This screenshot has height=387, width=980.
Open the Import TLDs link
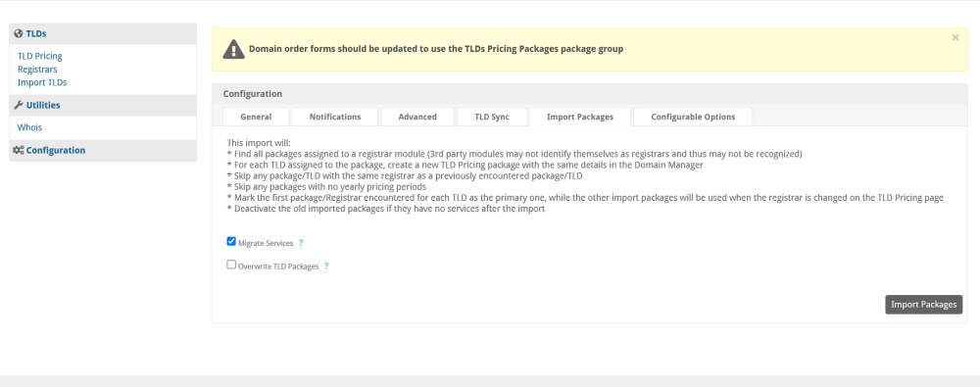[42, 82]
